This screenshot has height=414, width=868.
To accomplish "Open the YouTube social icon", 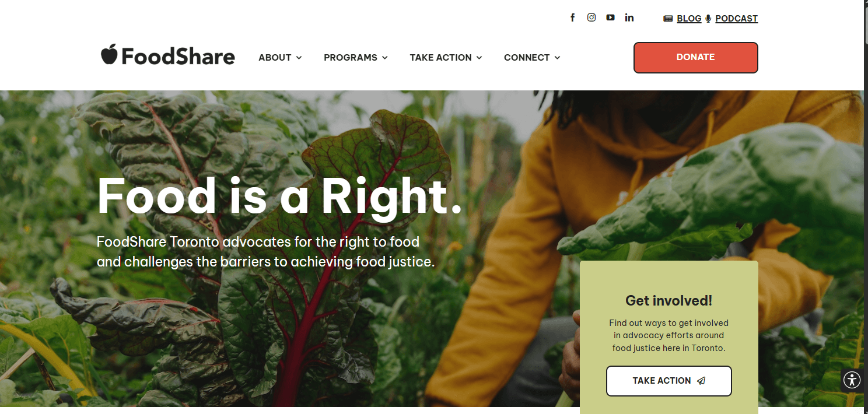I will point(610,17).
